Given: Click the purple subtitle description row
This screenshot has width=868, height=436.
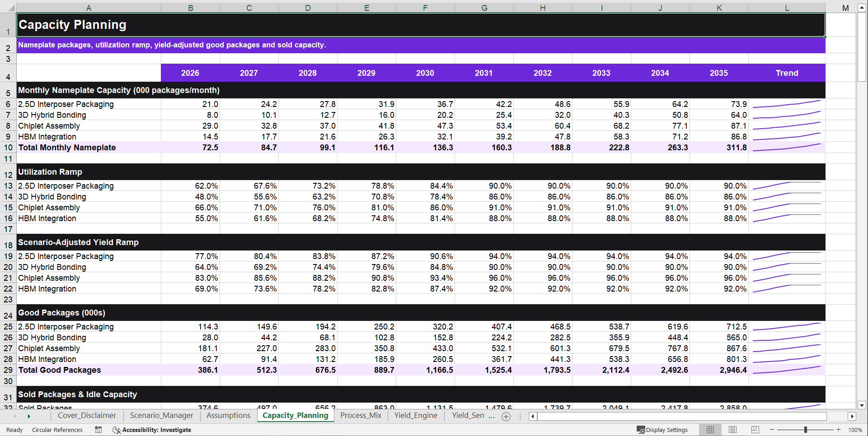Looking at the screenshot, I should (421, 45).
